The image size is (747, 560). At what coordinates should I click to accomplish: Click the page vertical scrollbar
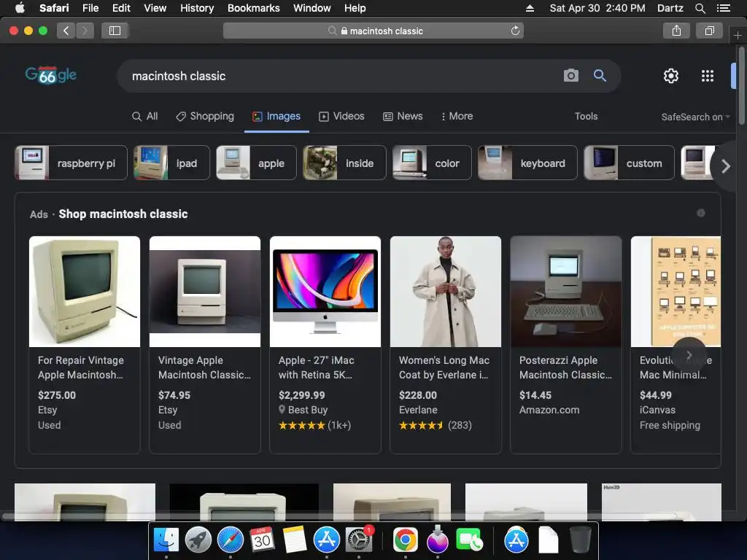(x=742, y=86)
